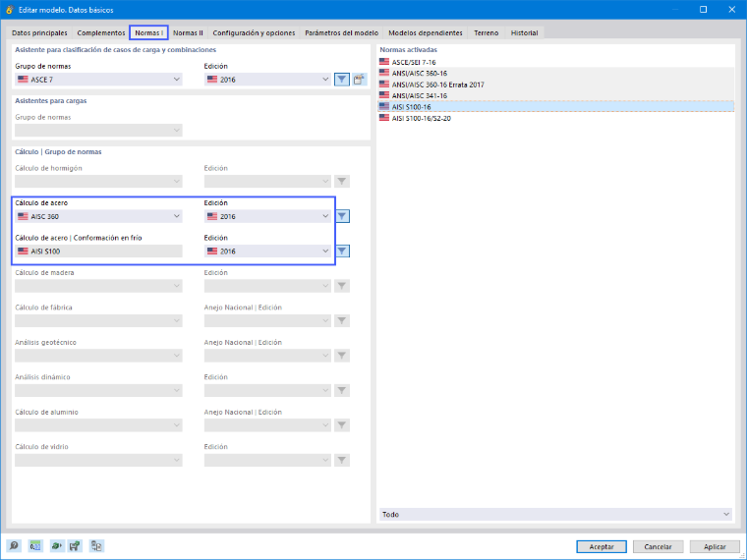Open the ASCE 7 Edición 2016 dropdown
747x560 pixels.
[267, 80]
